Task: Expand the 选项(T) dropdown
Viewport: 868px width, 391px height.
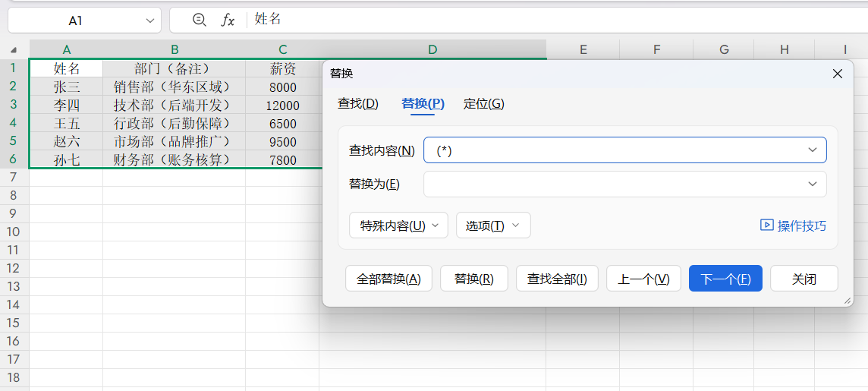Action: [x=493, y=225]
